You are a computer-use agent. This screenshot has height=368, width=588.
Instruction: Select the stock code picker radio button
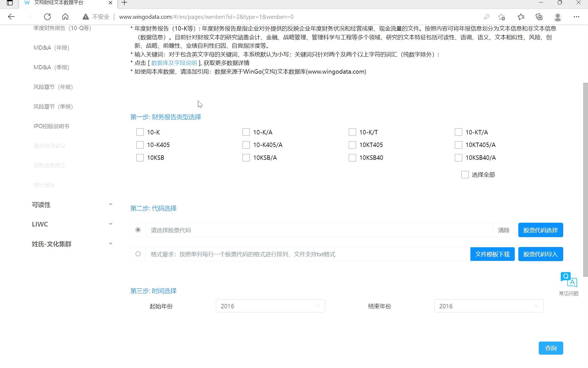(x=138, y=230)
